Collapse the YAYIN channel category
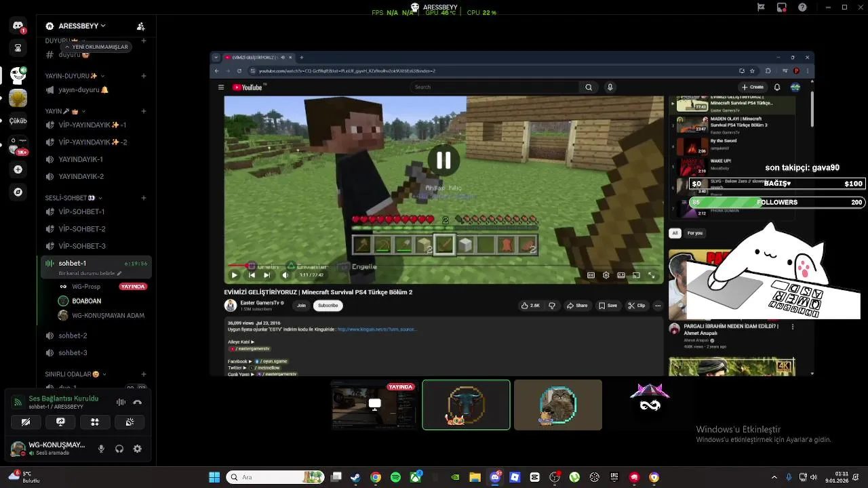The height and width of the screenshot is (488, 868). (66, 111)
